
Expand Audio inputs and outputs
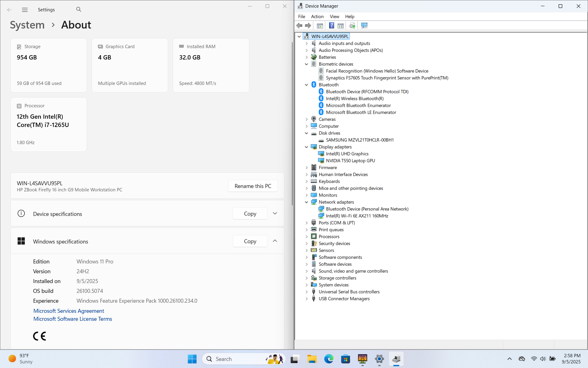click(306, 43)
